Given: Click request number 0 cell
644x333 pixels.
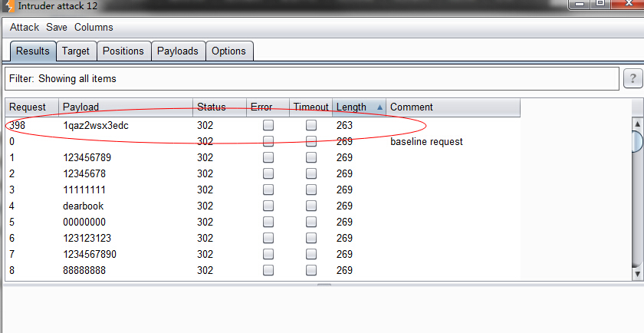Looking at the screenshot, I should tap(12, 141).
